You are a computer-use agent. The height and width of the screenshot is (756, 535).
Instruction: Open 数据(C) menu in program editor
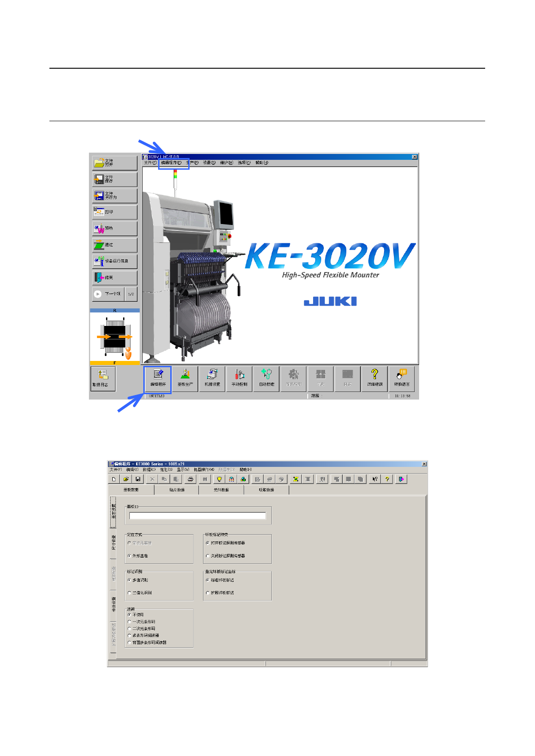149,470
